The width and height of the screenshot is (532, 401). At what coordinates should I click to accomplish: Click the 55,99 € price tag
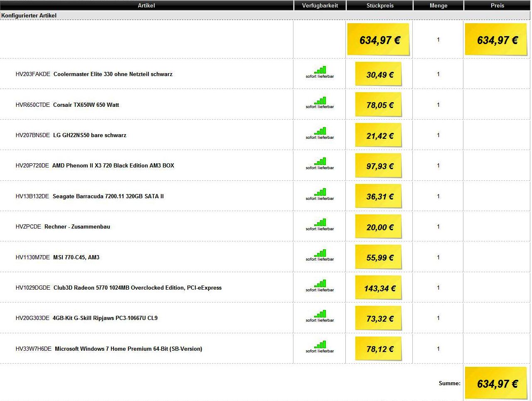pyautogui.click(x=379, y=257)
